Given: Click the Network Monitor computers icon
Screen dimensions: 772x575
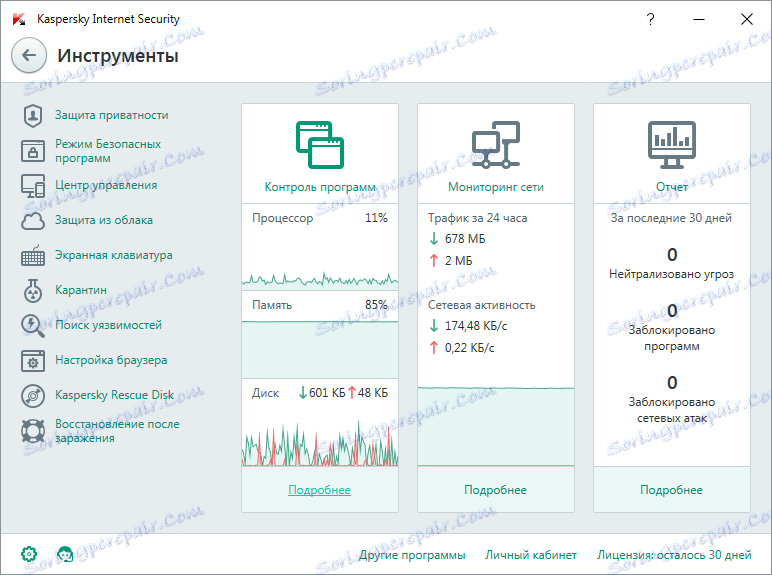Looking at the screenshot, I should tap(496, 145).
